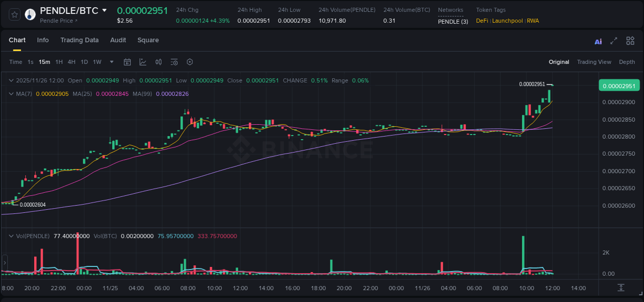Select the 1D timeframe
This screenshot has width=644, height=302.
pos(84,62)
